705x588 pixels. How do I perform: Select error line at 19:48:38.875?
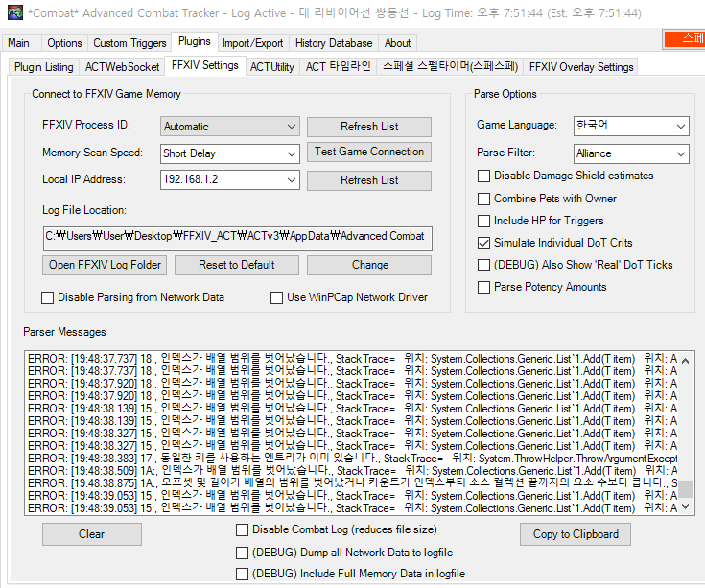[x=351, y=482]
